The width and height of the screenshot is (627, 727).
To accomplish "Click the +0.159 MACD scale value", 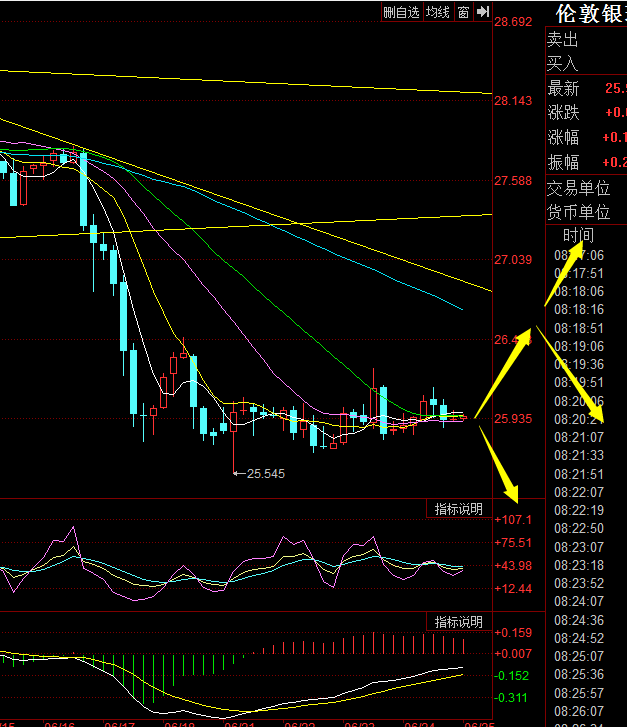I will click(513, 632).
